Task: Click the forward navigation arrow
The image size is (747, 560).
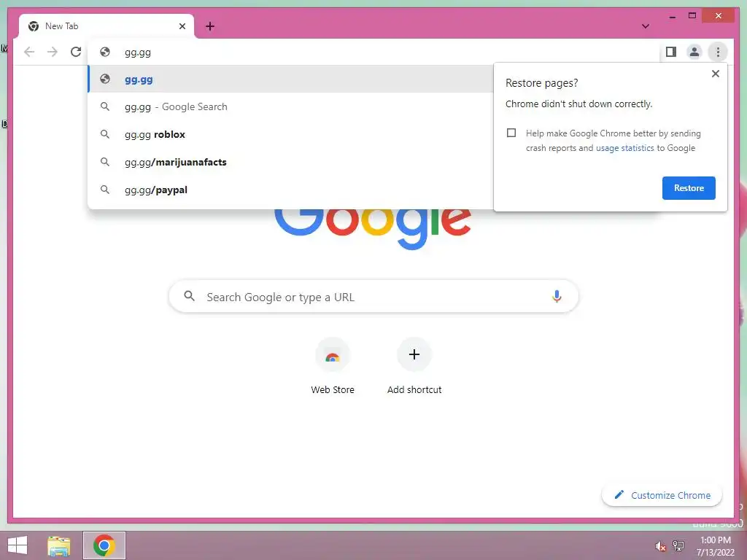Action: click(x=53, y=52)
